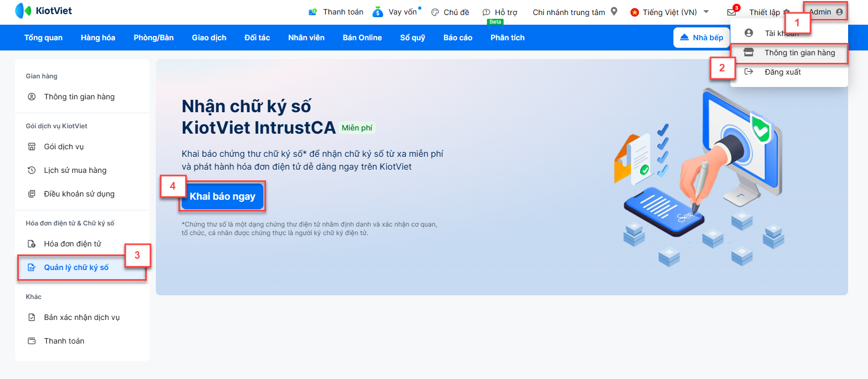Click the Hóa đơn điện tử invoice icon
This screenshot has width=868, height=379.
32,244
